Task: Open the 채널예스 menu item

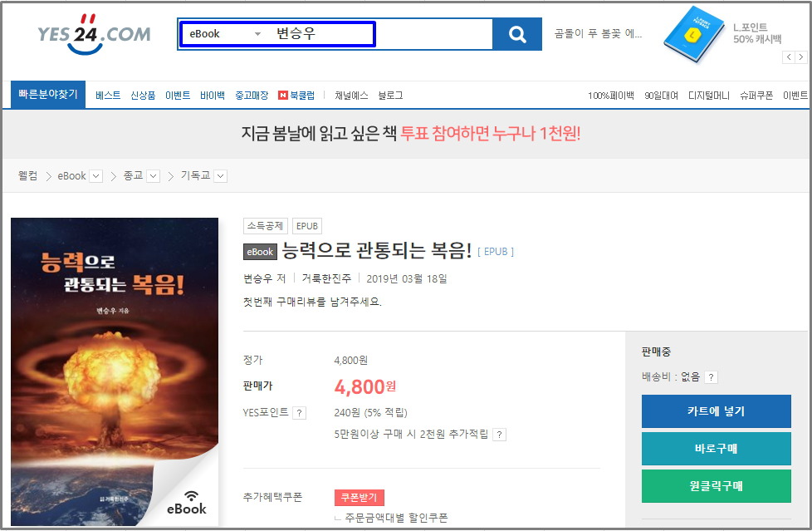Action: click(x=351, y=96)
